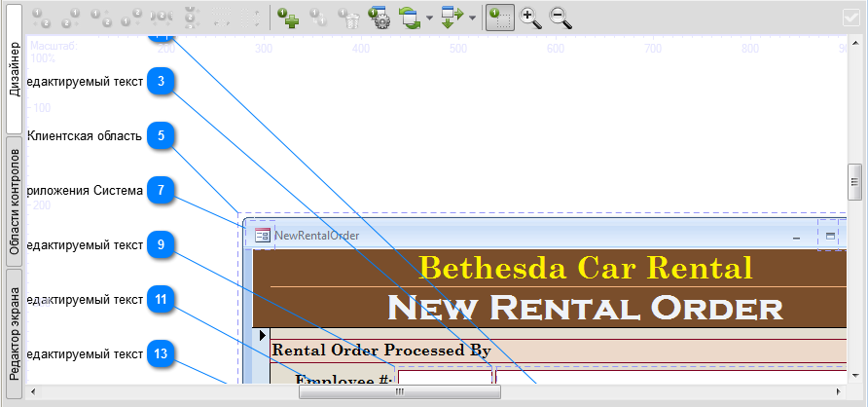The width and height of the screenshot is (868, 407).
Task: Click the black record selector arrow in form
Action: 263,334
